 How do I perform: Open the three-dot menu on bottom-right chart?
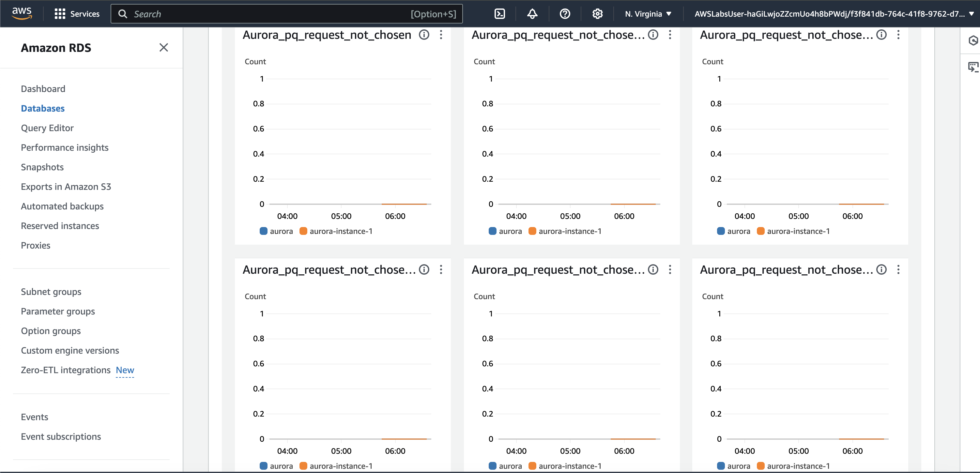coord(898,269)
